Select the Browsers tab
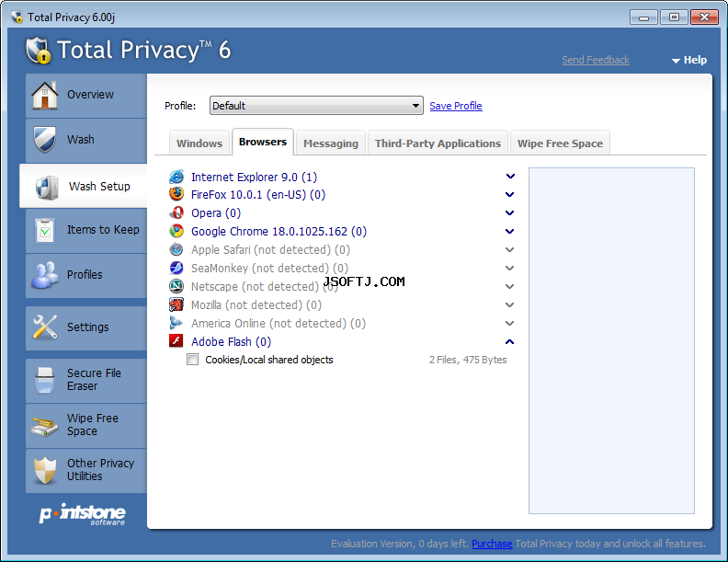 tap(263, 142)
